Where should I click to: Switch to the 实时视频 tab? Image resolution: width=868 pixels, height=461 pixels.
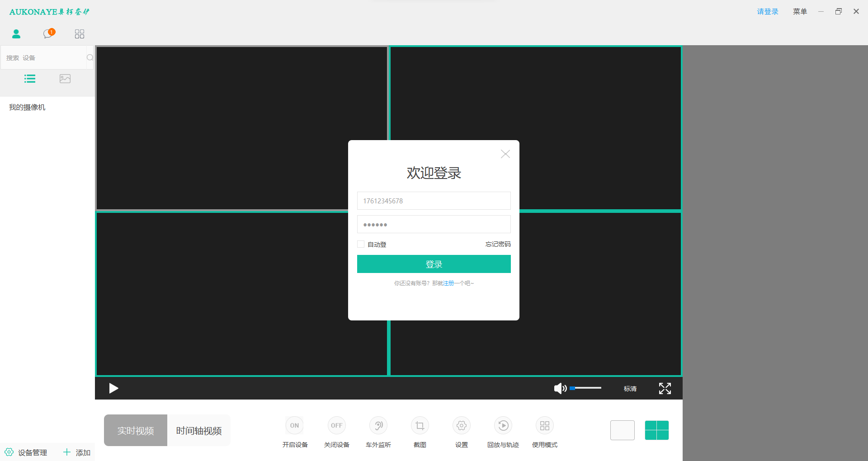point(136,430)
